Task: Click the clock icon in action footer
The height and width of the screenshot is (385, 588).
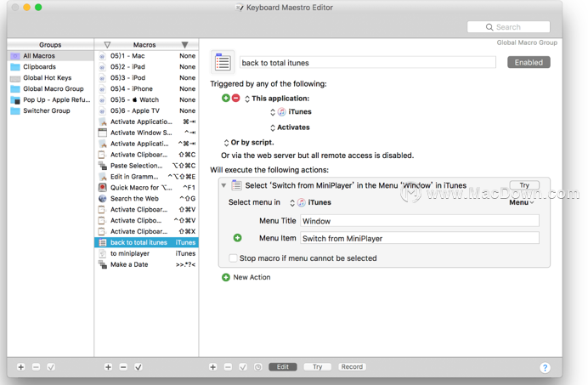Action: [x=258, y=367]
